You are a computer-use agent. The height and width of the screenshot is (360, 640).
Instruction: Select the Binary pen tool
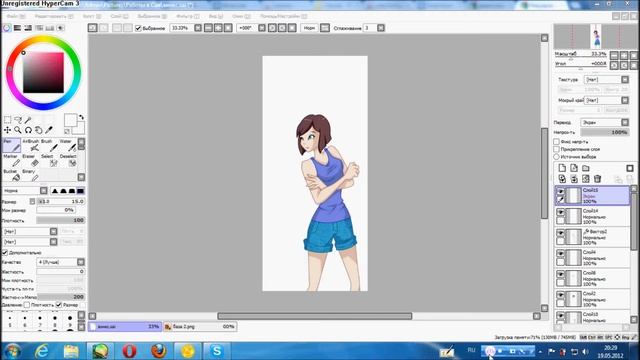point(30,176)
